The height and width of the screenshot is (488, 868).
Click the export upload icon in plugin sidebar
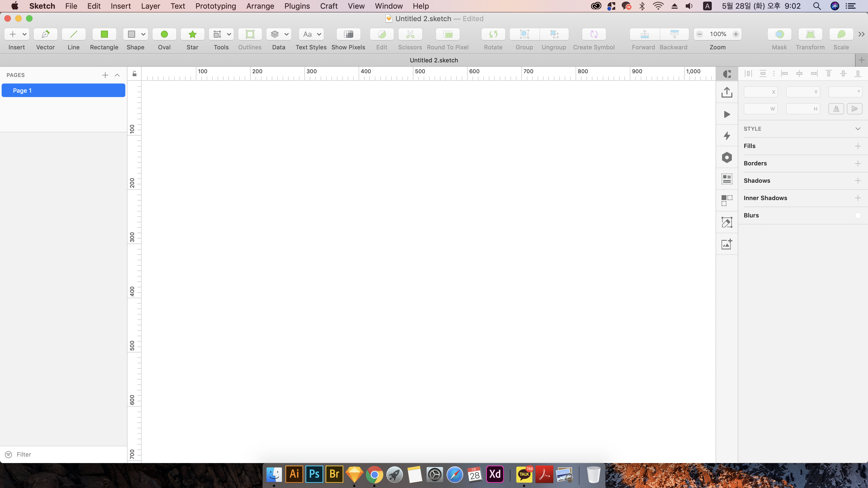coord(727,92)
